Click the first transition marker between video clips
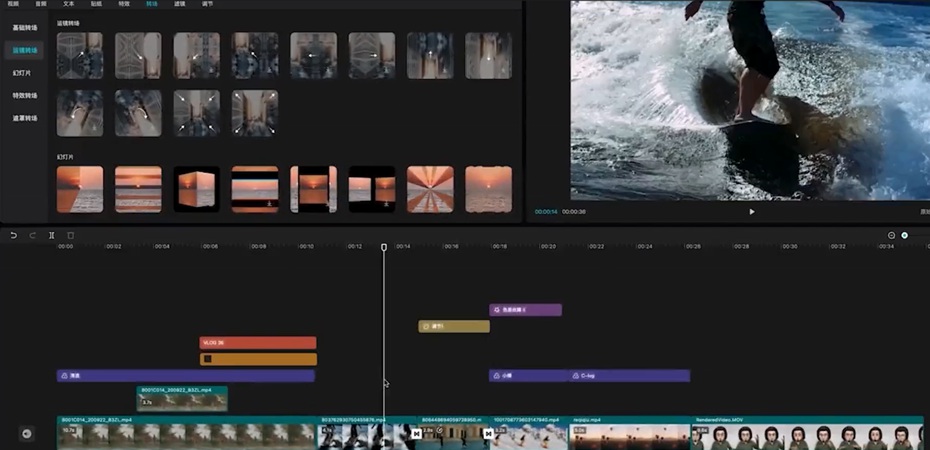The width and height of the screenshot is (930, 450). 417,434
